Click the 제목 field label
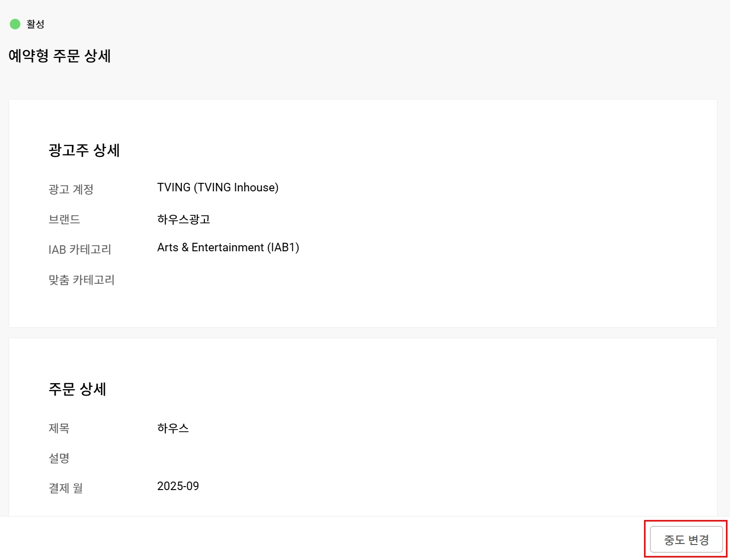 [x=59, y=428]
